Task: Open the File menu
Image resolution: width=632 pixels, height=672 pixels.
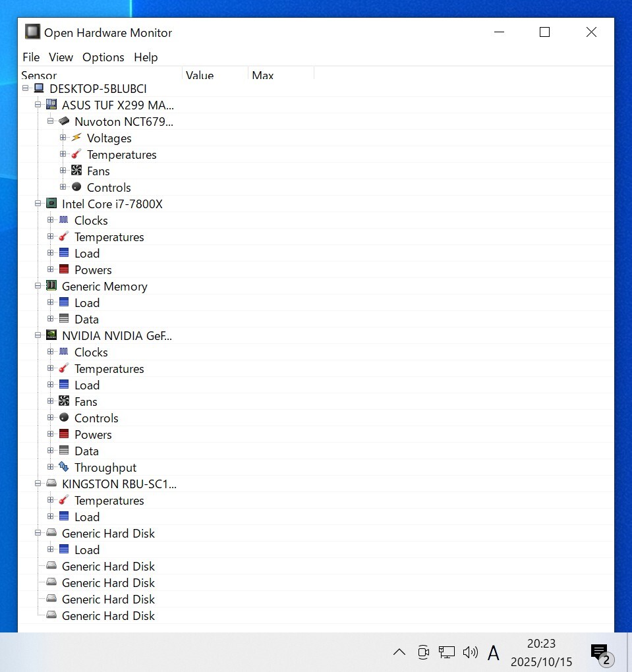Action: [x=31, y=57]
